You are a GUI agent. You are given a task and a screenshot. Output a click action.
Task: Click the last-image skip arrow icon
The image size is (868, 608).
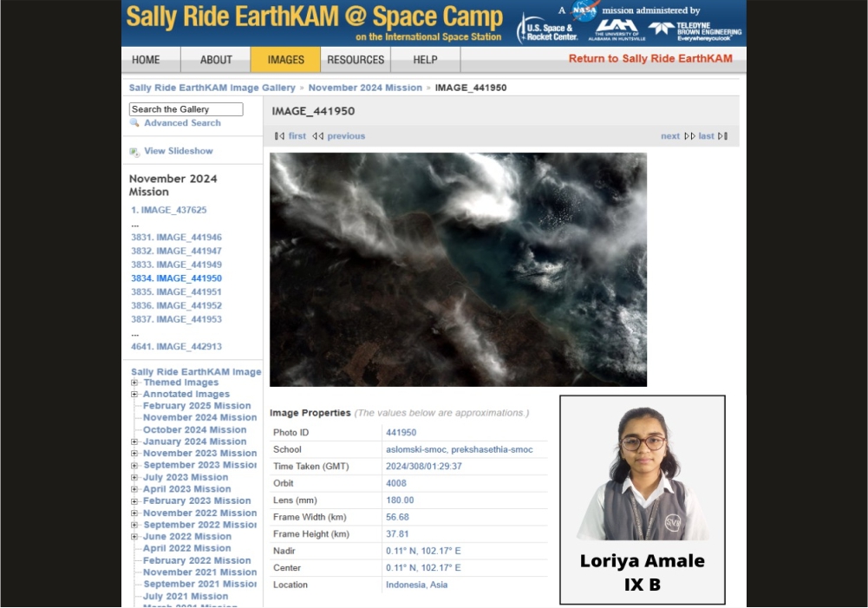[723, 136]
